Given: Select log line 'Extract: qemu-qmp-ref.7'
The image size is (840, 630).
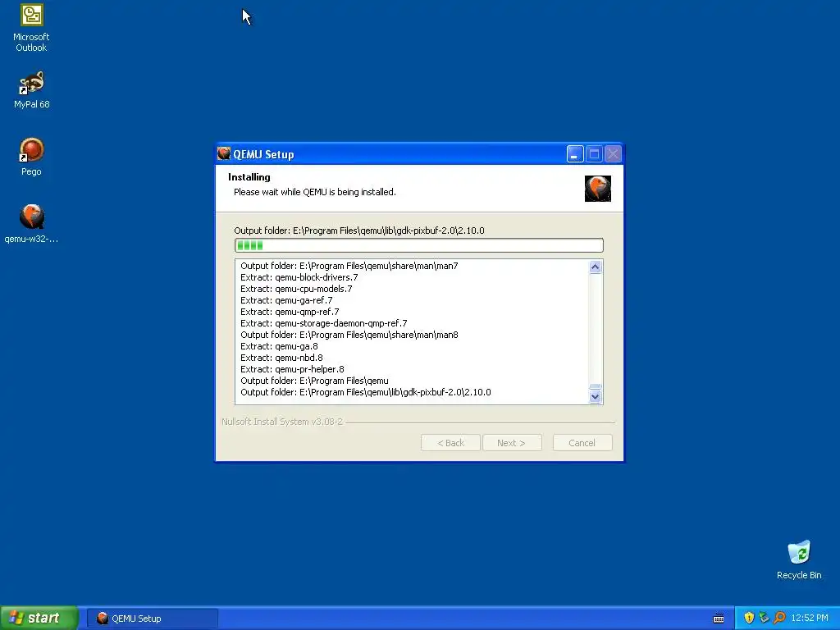Looking at the screenshot, I should point(290,312).
